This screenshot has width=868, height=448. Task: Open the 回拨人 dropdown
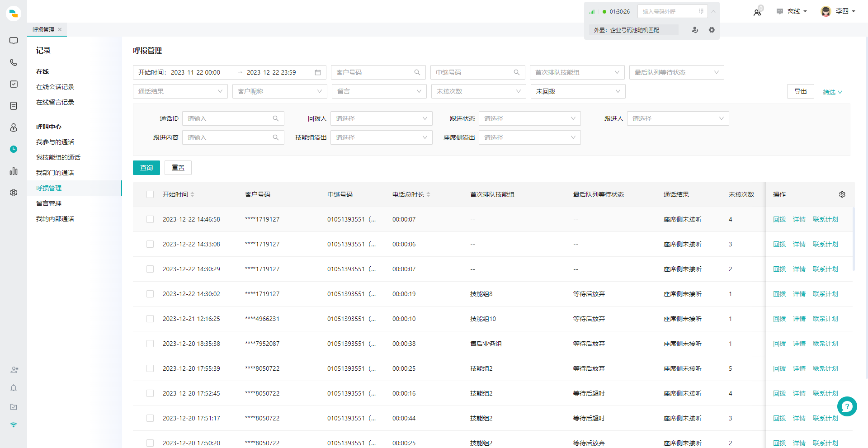click(381, 118)
